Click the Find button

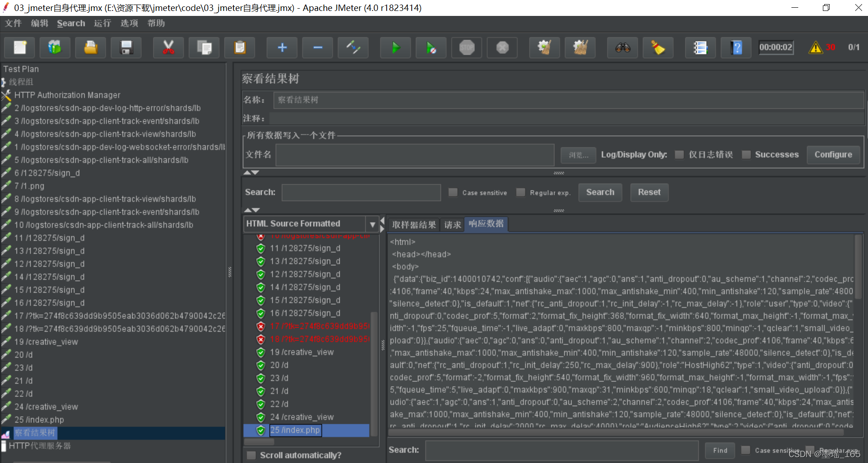pos(720,450)
